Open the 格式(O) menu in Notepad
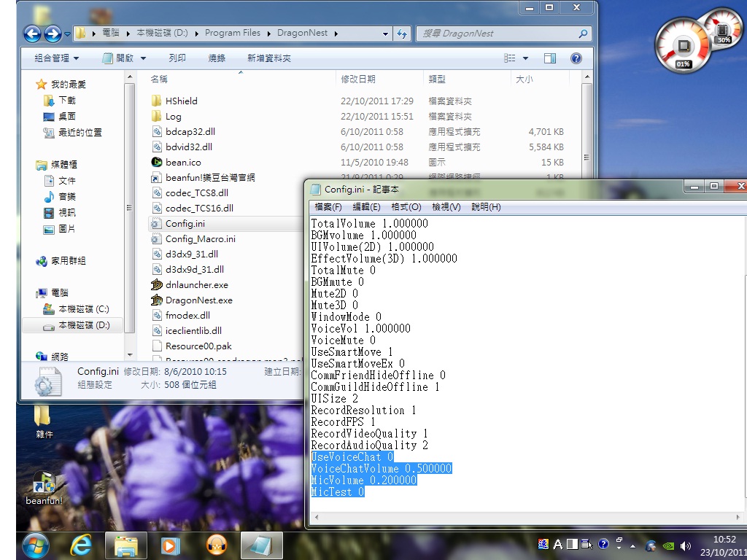The width and height of the screenshot is (747, 560). (x=406, y=206)
